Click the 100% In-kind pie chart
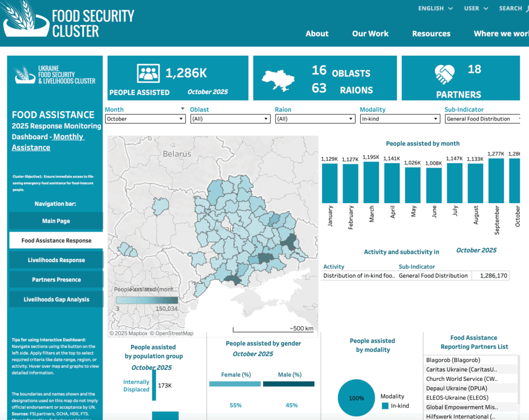 (x=356, y=398)
